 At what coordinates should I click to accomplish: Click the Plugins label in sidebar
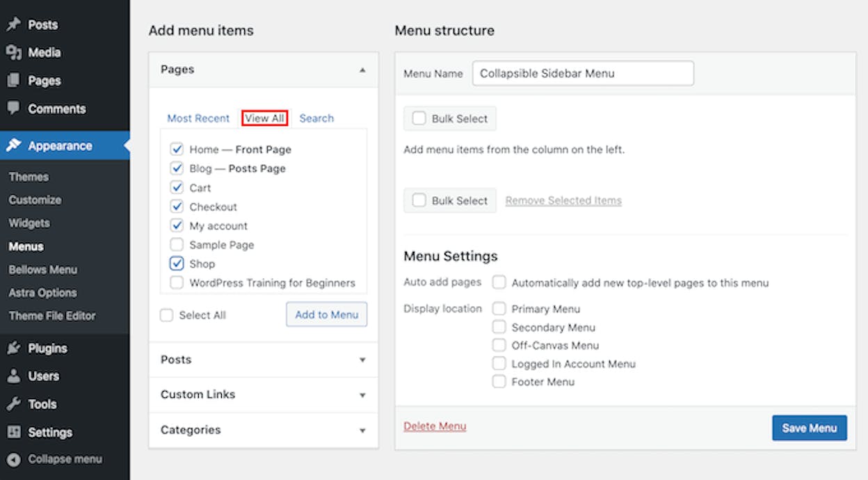[x=47, y=348]
